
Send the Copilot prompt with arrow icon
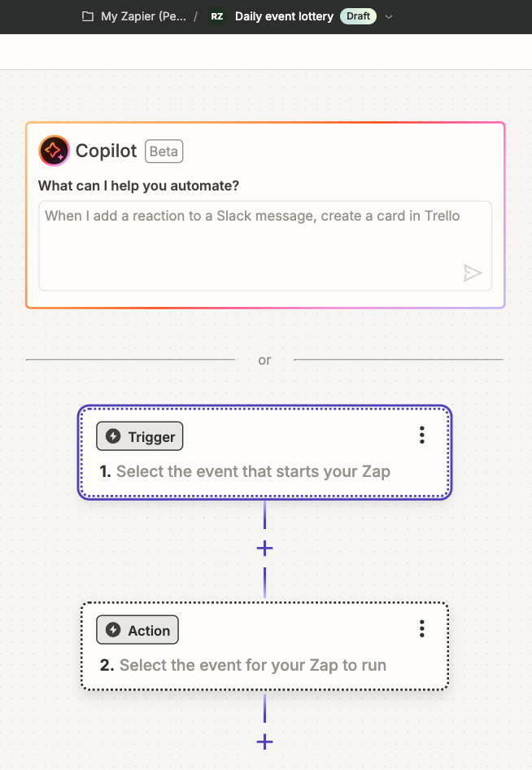[473, 273]
